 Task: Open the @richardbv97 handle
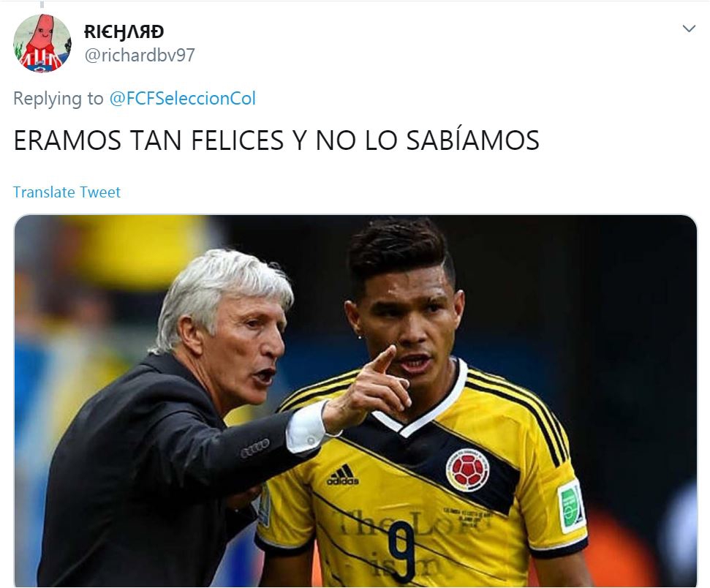pos(140,56)
